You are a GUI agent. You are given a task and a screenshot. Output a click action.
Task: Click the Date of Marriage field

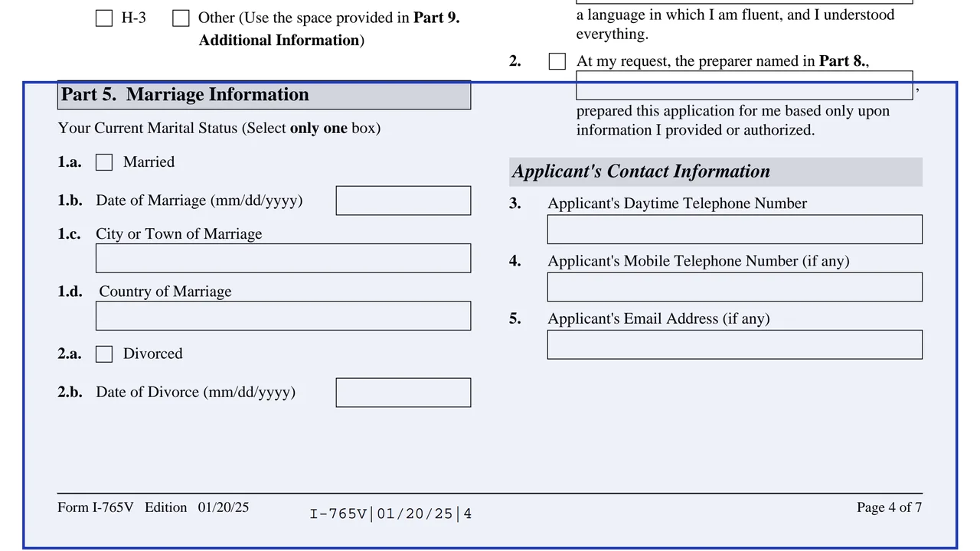tap(403, 201)
